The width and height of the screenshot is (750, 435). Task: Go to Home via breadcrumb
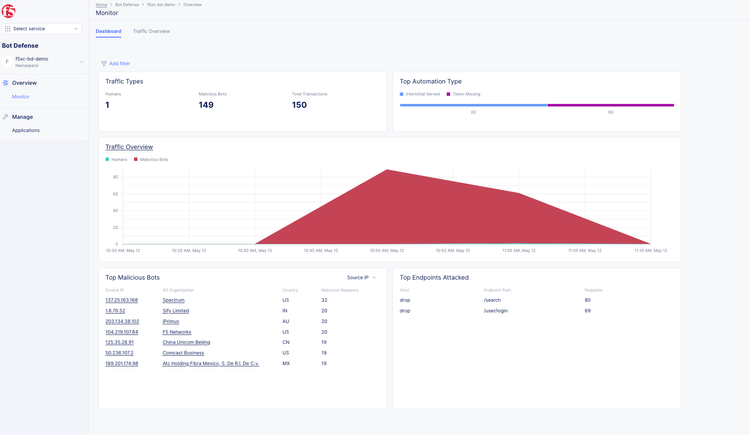(x=101, y=4)
